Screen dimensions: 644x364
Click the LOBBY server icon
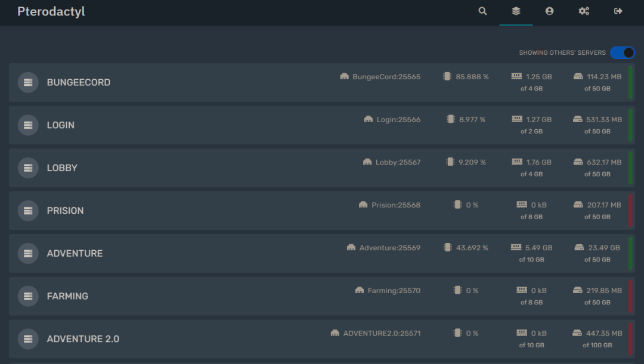[28, 168]
